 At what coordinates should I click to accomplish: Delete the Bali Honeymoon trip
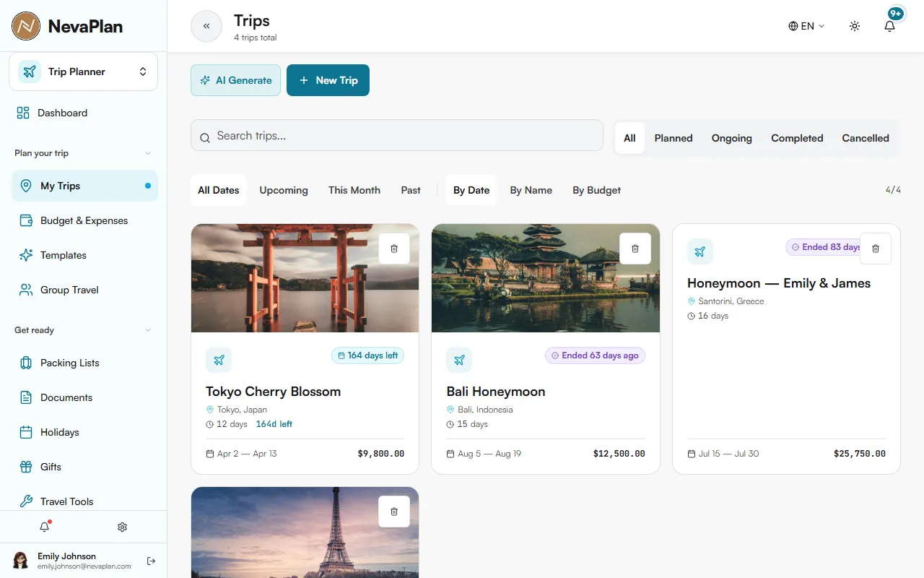click(x=635, y=249)
